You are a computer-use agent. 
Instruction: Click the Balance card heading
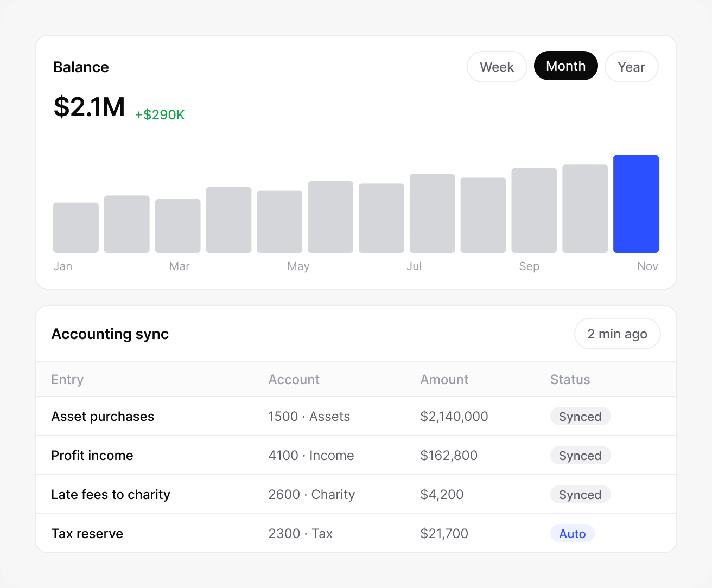pos(81,67)
